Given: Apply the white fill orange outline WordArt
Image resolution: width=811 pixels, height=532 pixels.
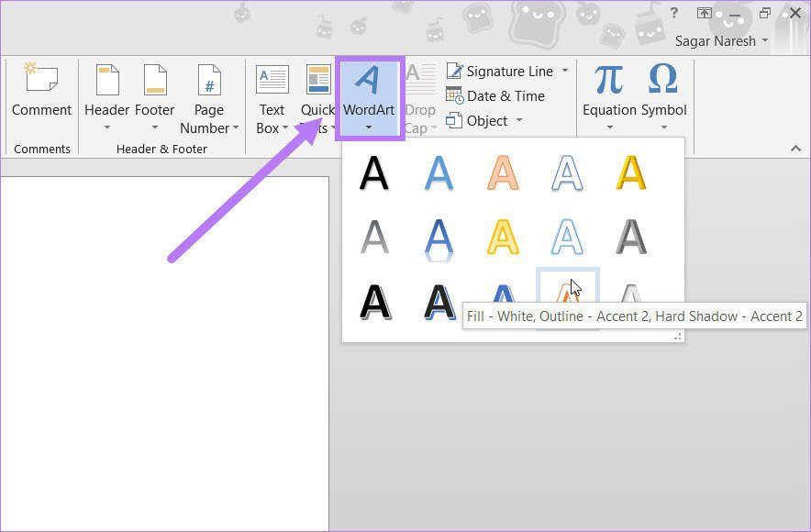Looking at the screenshot, I should (x=567, y=286).
